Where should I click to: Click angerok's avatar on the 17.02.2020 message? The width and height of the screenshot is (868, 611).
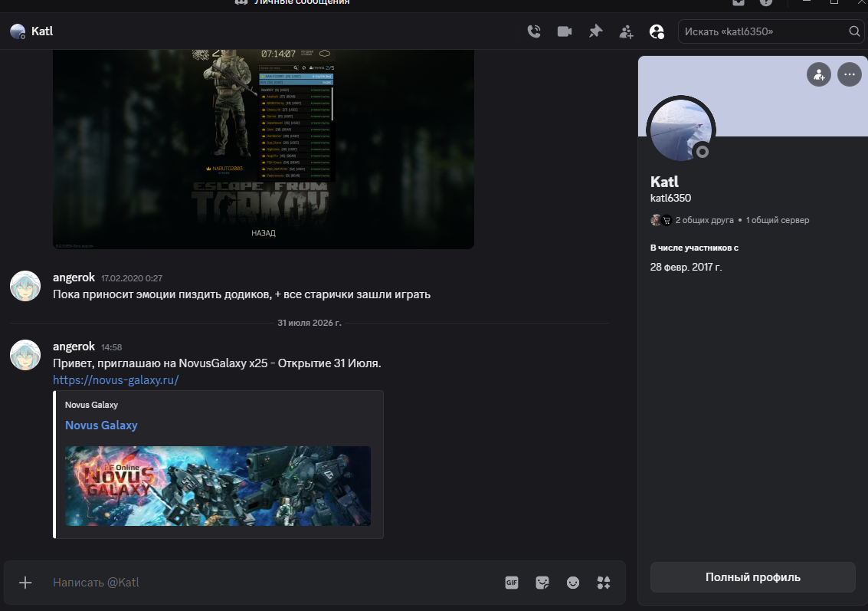coord(25,286)
